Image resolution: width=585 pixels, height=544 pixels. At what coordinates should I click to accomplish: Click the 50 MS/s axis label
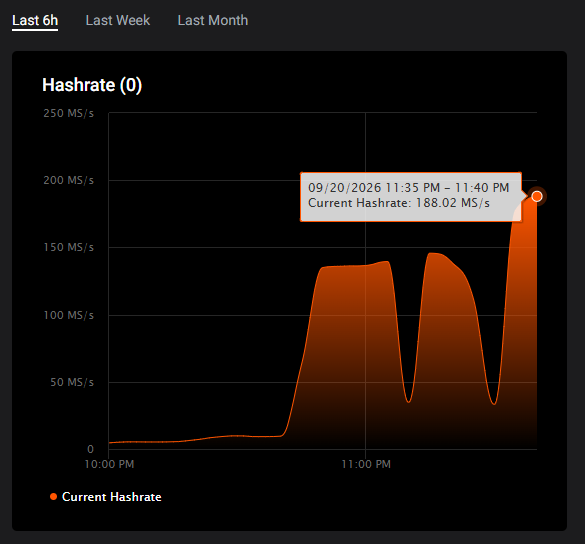[x=72, y=382]
